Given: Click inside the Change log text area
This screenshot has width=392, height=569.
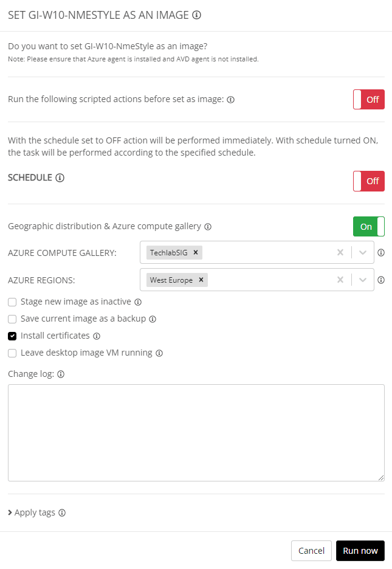Looking at the screenshot, I should [x=196, y=432].
